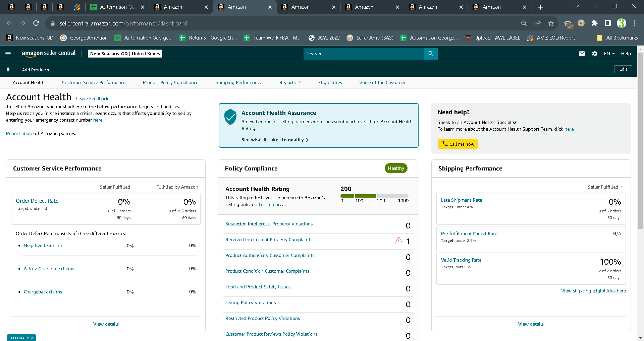Click the bookmark flag icon beside Add Products
This screenshot has width=644, height=341.
tap(8, 69)
